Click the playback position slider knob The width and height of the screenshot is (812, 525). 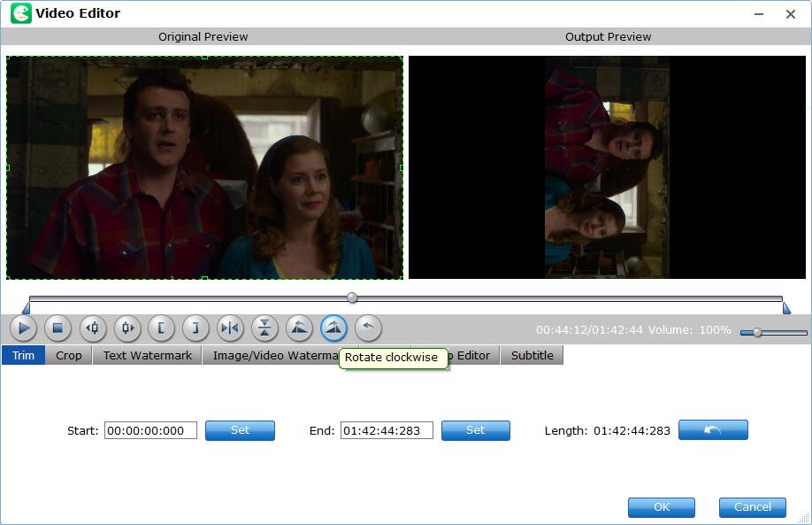(x=352, y=297)
